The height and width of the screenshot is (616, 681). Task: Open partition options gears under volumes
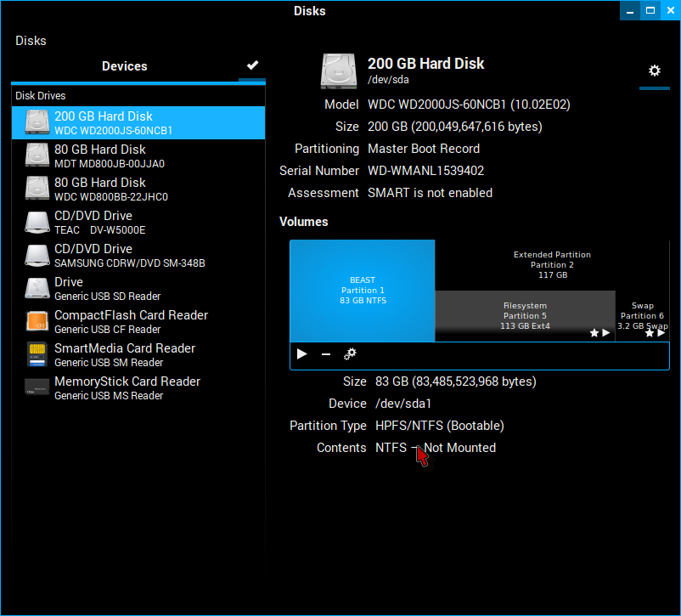[350, 354]
